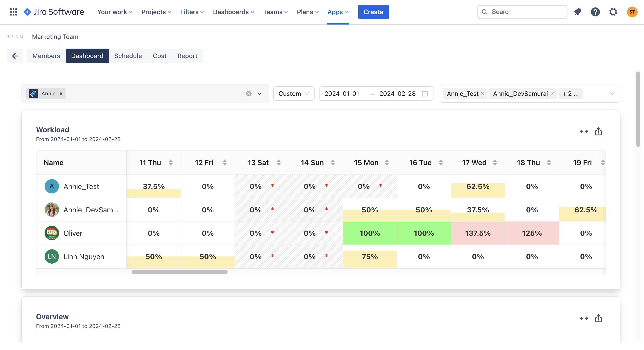Image resolution: width=644 pixels, height=350 pixels.
Task: Remove the Annie_Test member tag
Action: [x=483, y=93]
